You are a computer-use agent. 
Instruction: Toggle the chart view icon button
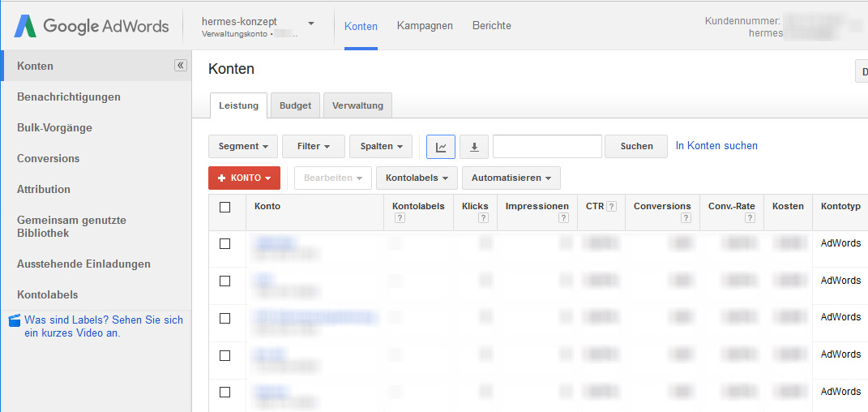(x=441, y=146)
